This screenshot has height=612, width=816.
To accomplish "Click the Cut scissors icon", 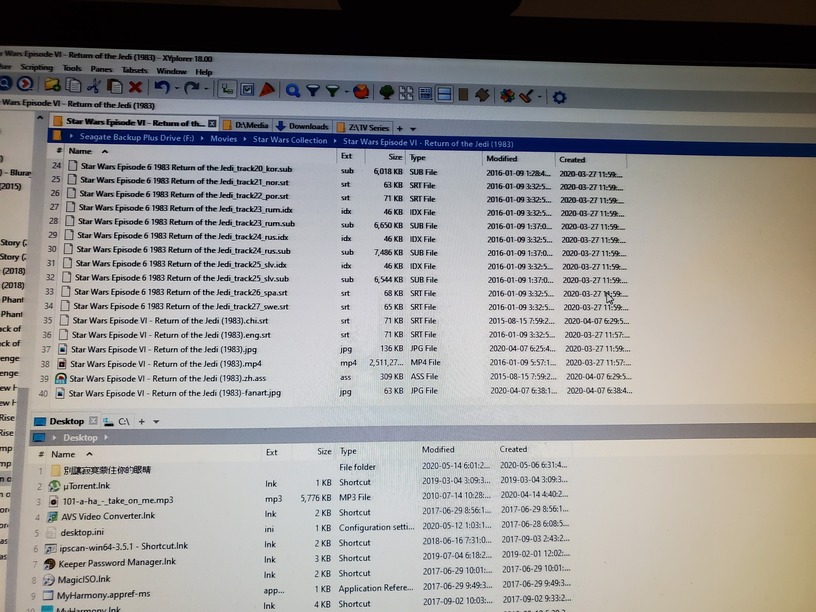I will [x=94, y=86].
